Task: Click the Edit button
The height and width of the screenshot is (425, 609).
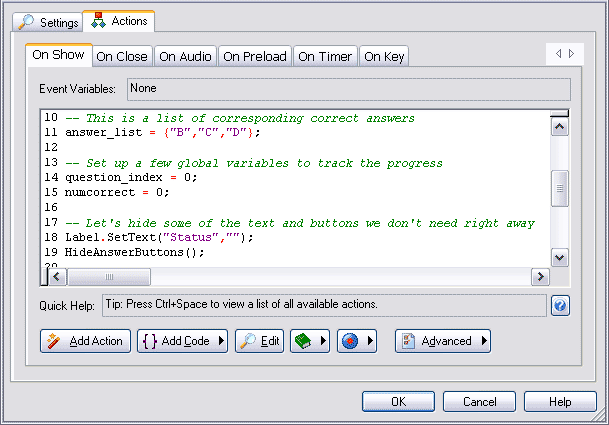Action: (x=259, y=341)
